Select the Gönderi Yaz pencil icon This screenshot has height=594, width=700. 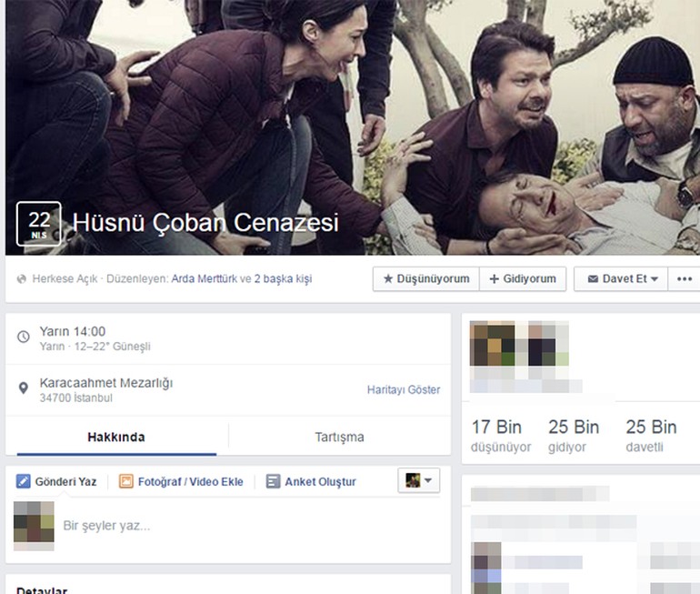coord(24,481)
